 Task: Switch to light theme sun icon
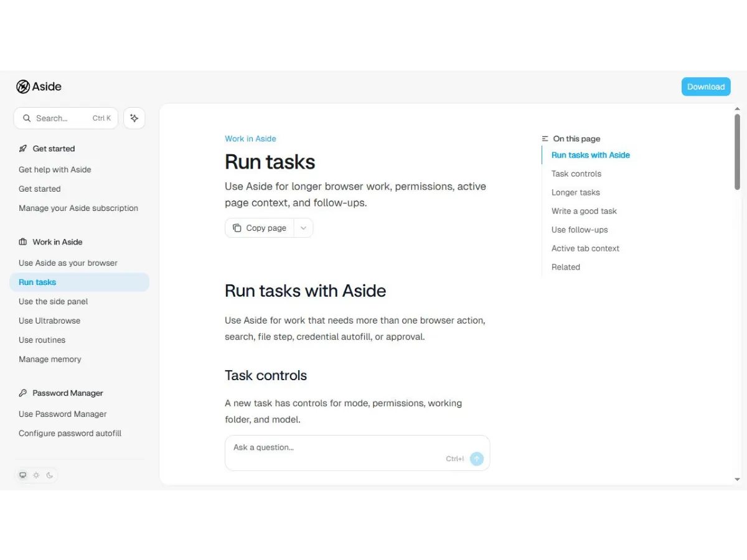pos(36,475)
